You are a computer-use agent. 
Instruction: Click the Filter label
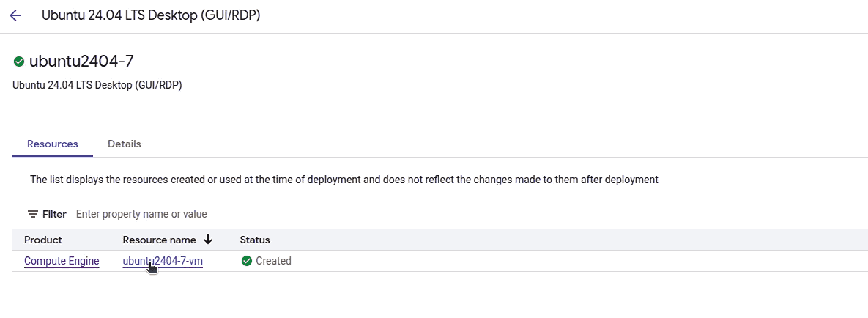[54, 214]
